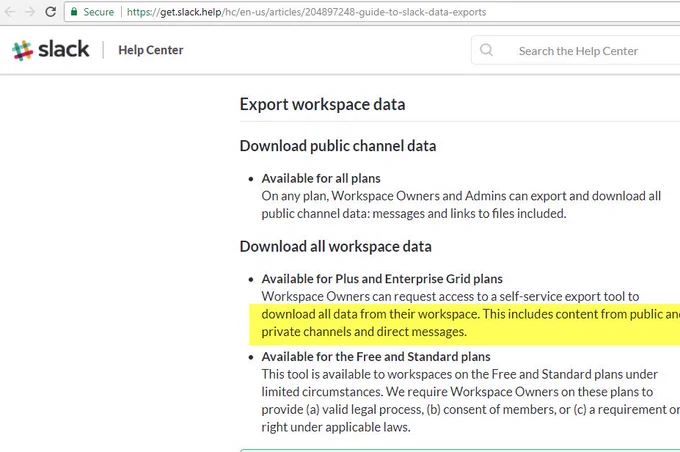This screenshot has width=680, height=452.
Task: Click the Slack hashtag logo
Action: [x=23, y=50]
